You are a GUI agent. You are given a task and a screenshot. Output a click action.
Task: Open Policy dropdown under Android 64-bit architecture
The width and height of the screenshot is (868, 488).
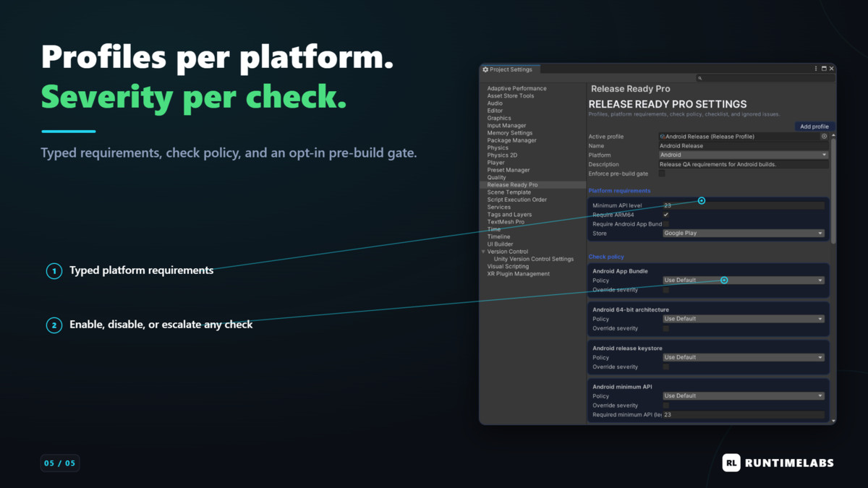[744, 319]
